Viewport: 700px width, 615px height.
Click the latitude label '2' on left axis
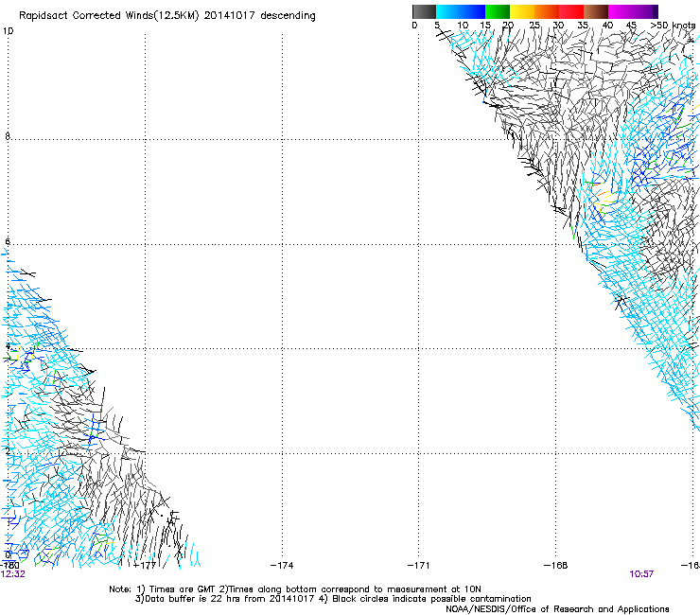click(8, 450)
